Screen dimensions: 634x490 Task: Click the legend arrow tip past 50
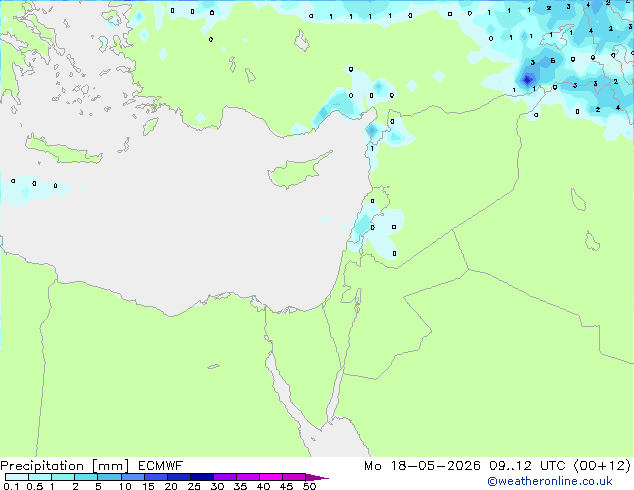[x=317, y=477]
